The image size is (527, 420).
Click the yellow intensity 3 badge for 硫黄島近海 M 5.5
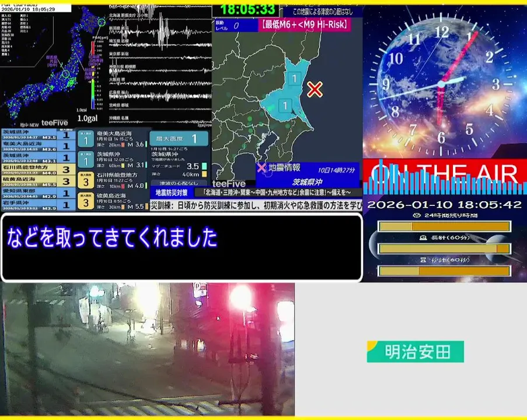click(86, 201)
